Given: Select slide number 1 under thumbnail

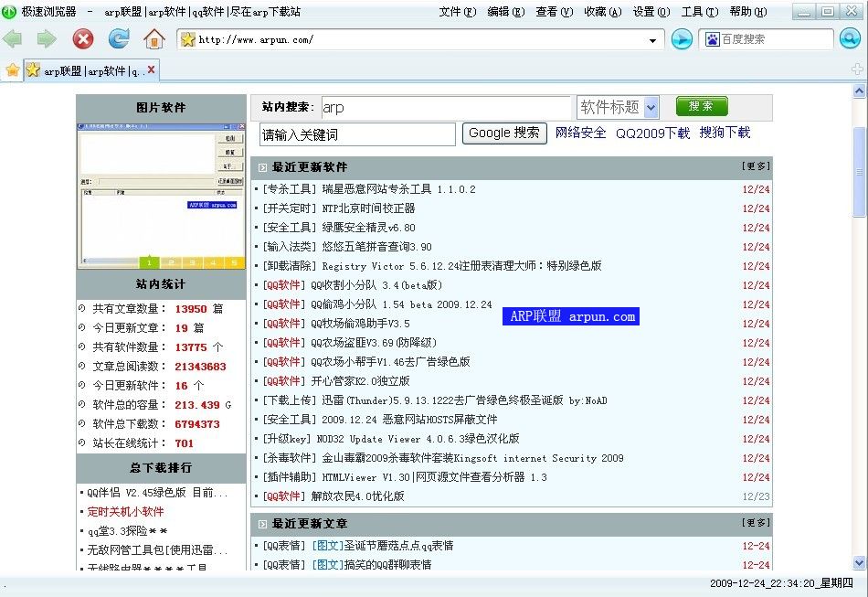Looking at the screenshot, I should pyautogui.click(x=149, y=262).
